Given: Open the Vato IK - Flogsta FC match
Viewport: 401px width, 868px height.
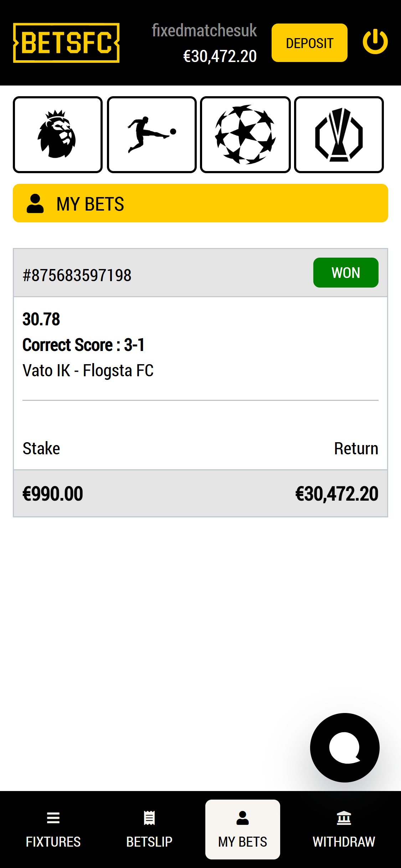Looking at the screenshot, I should (88, 371).
